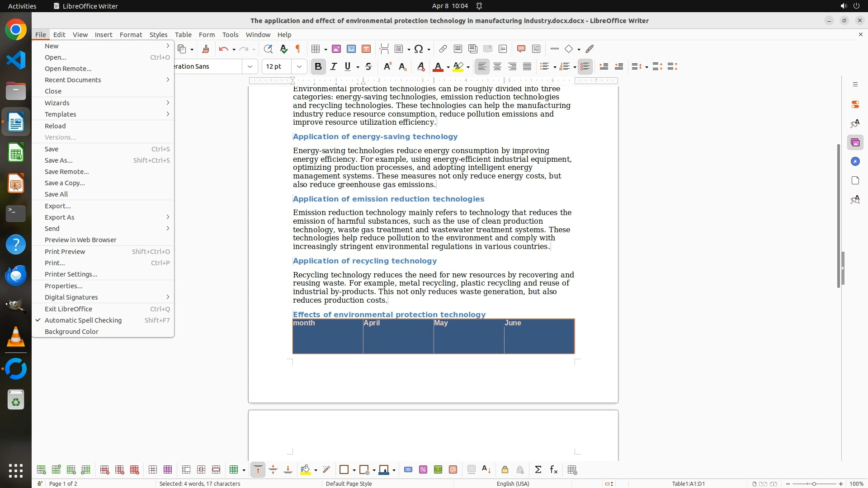The image size is (868, 488).
Task: Open the font name dropdown arrow
Action: coord(250,66)
